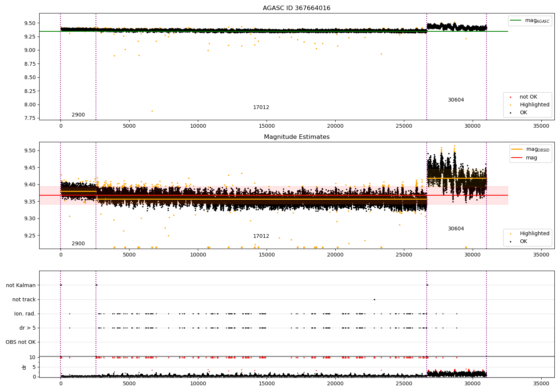Click the 17012 annotation in Magnitude Estimates plot
This screenshot has width=560, height=392.
point(261,236)
